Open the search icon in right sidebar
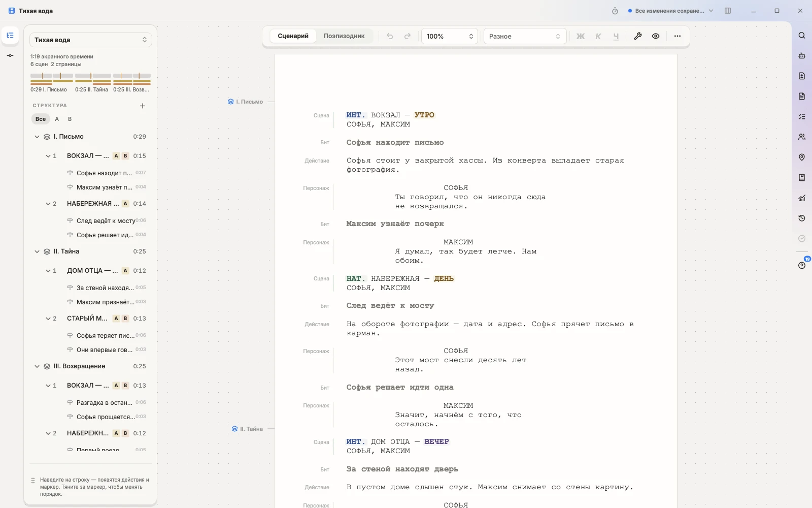 click(802, 36)
